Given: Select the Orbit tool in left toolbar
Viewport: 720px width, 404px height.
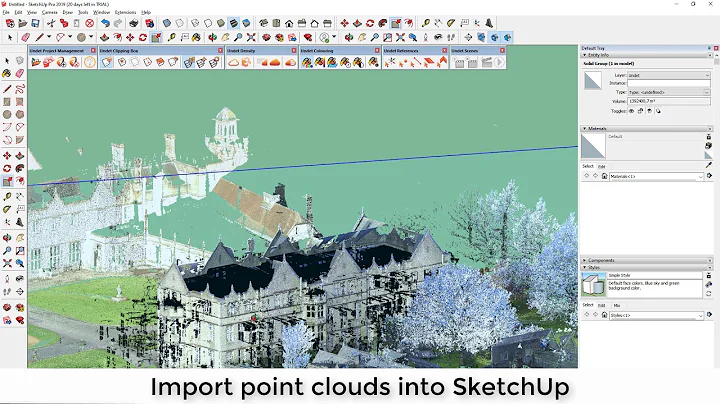Looking at the screenshot, I should 7,238.
